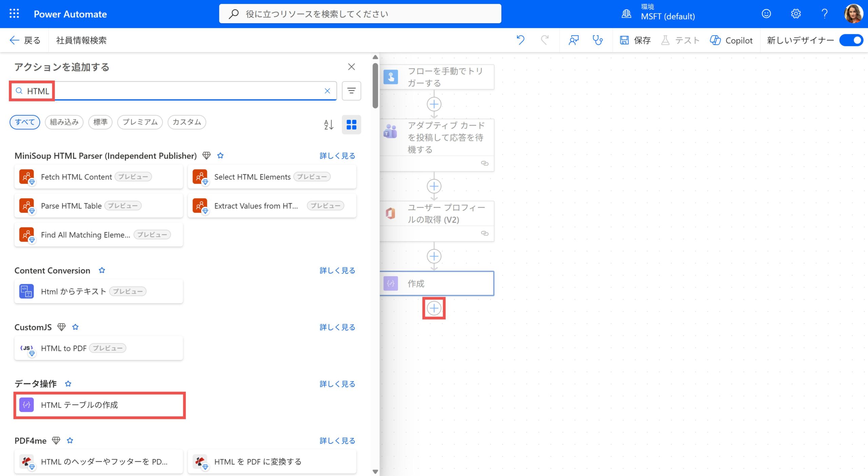
Task: Expand PDF4me actions via 詳しく見る
Action: [337, 441]
